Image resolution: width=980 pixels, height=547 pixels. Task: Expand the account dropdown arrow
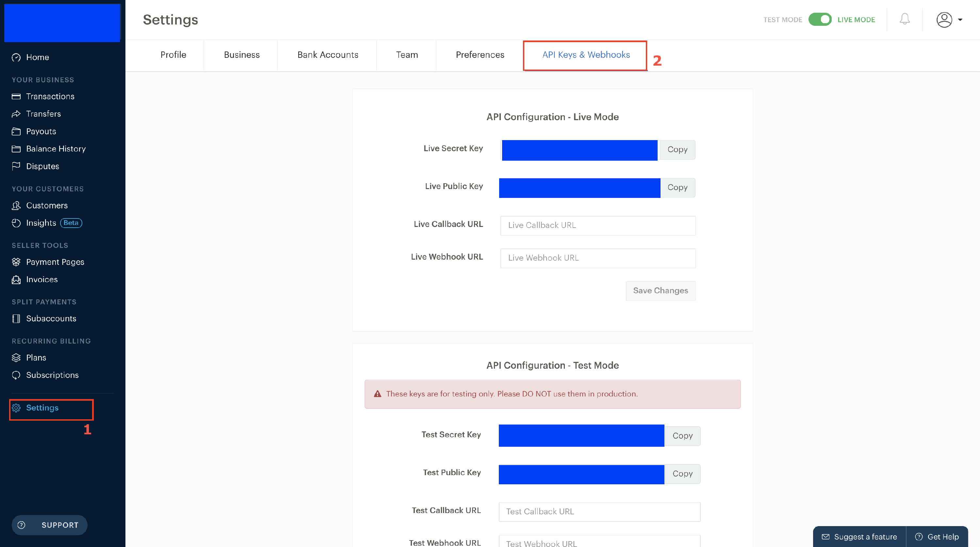960,20
